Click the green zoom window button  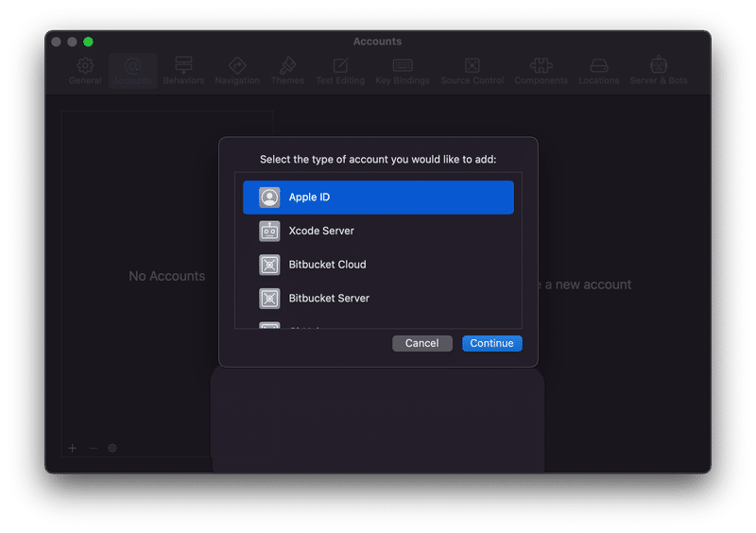(88, 42)
